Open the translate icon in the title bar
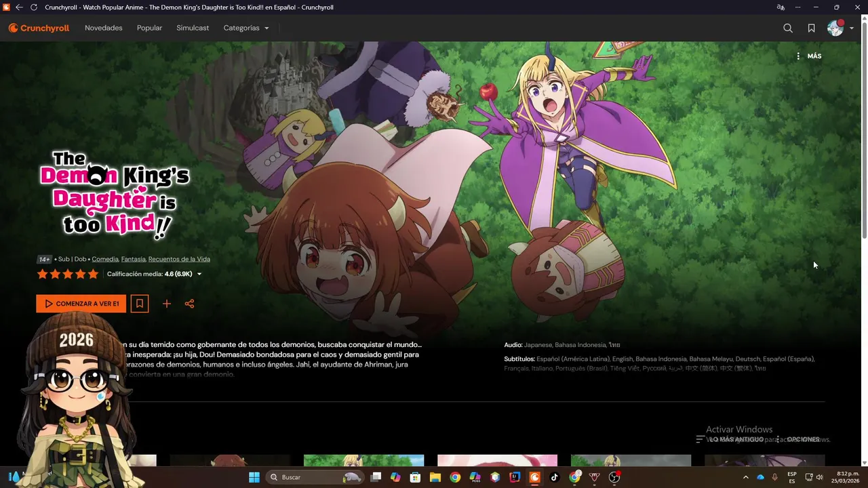Viewport: 868px width, 488px height. (781, 7)
